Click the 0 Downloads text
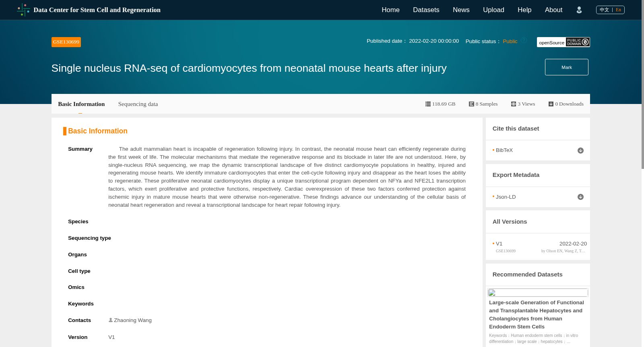This screenshot has height=347, width=644. pos(569,104)
